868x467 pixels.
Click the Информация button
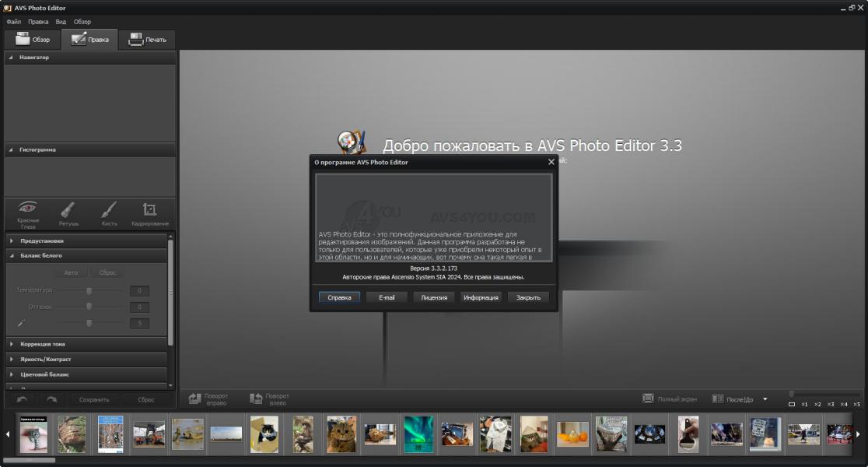click(x=481, y=297)
